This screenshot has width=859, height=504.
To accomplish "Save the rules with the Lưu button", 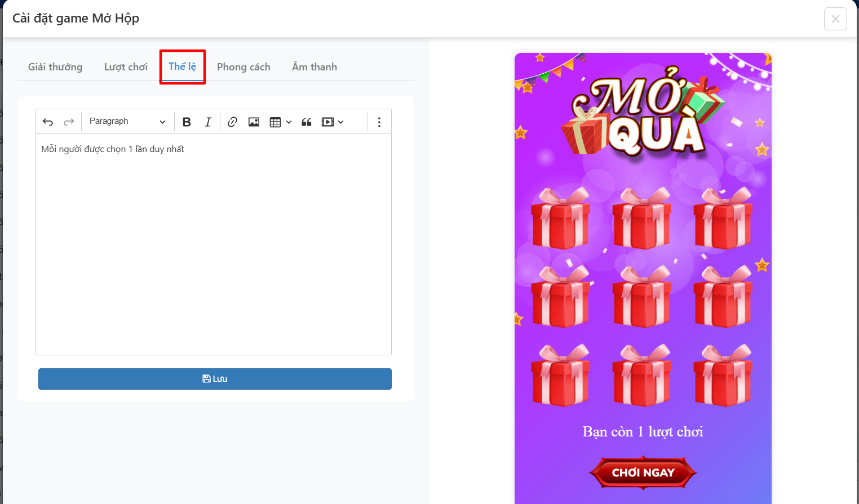I will tap(215, 378).
